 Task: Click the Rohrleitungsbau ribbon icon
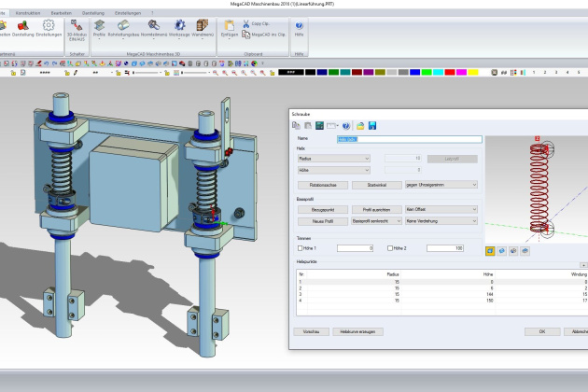[123, 28]
